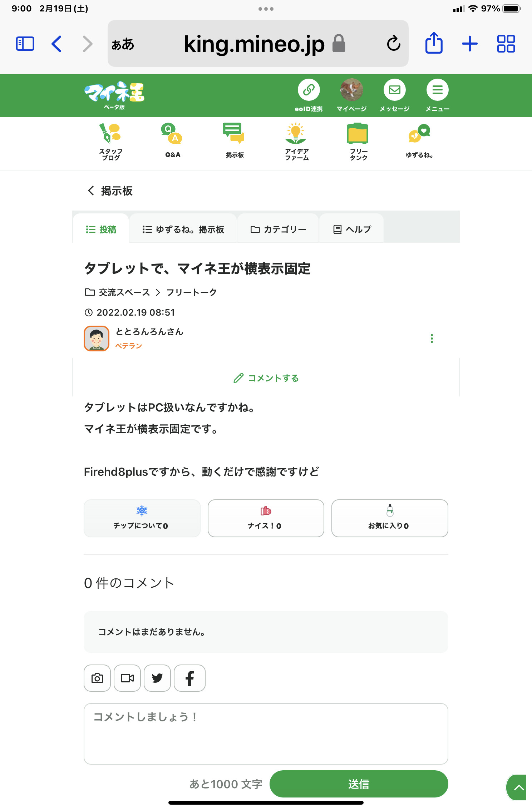Screen dimensions: 532x810
Task: Switch to the ゆずるね。掲示板 tab
Action: (x=183, y=229)
